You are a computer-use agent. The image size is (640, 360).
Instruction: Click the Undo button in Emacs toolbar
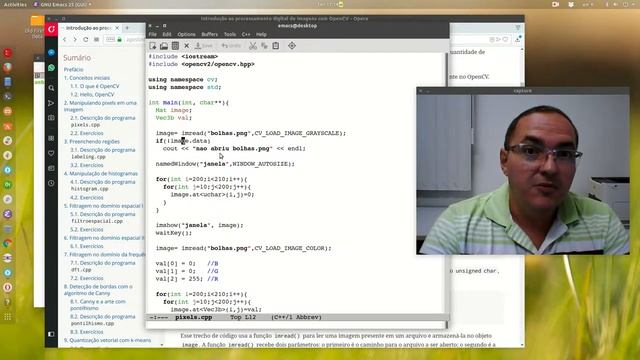coord(231,46)
